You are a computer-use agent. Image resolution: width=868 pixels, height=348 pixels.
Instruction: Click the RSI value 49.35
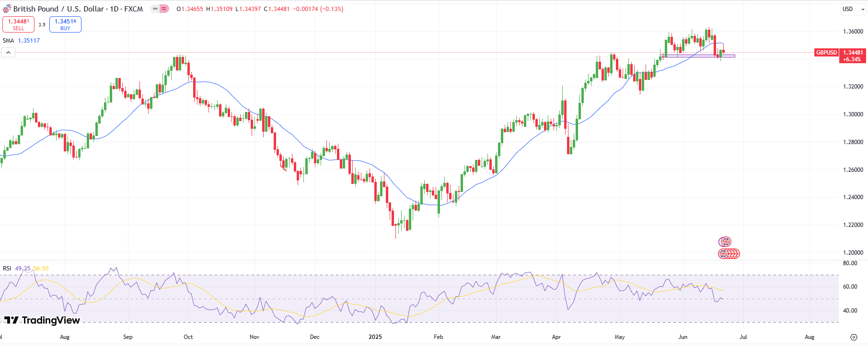(23, 269)
